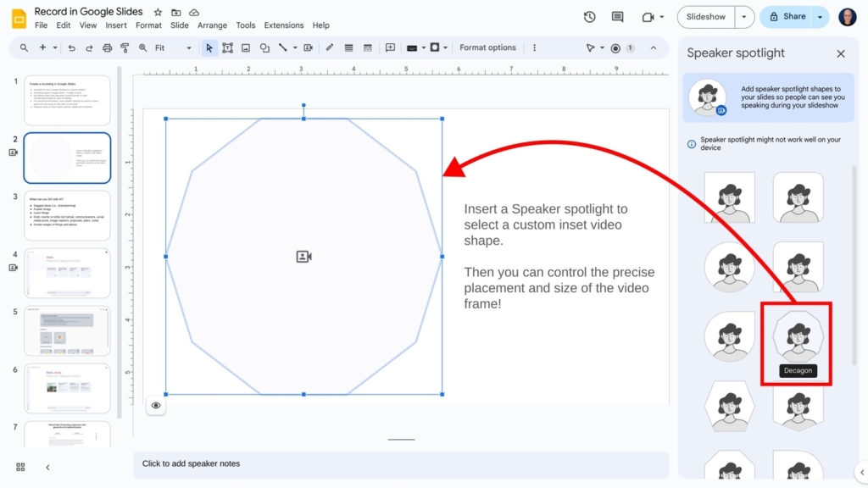This screenshot has width=868, height=488.
Task: Insert a comment using the toolbar icon
Action: click(388, 48)
